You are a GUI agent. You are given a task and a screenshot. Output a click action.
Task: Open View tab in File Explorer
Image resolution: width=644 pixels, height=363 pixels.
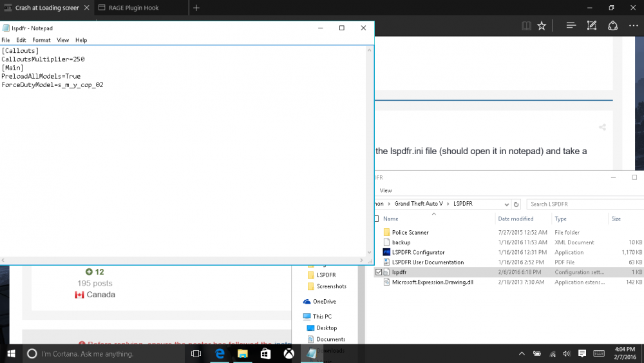coord(386,190)
